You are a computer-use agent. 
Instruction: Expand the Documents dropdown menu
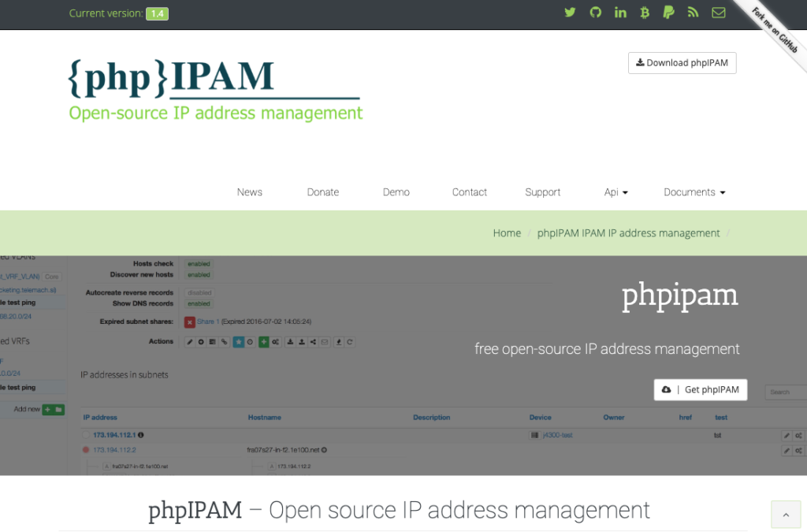click(x=694, y=192)
